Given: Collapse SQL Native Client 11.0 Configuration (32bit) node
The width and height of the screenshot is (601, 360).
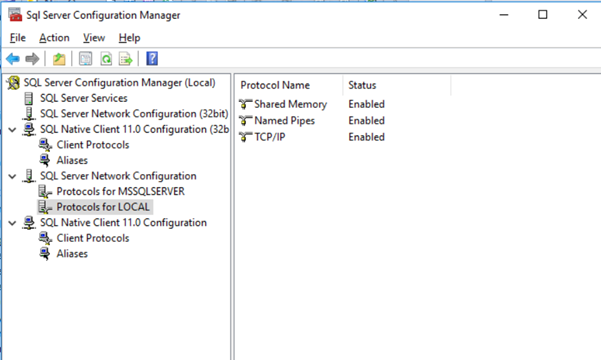Looking at the screenshot, I should tap(12, 130).
